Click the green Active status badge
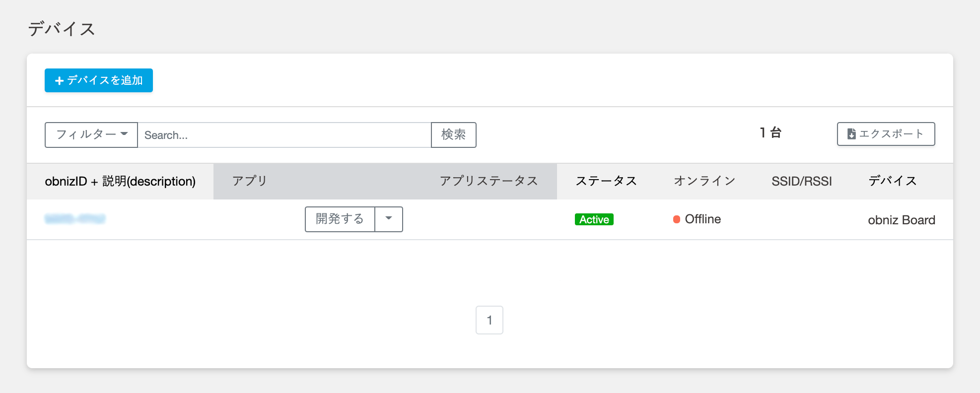 pyautogui.click(x=594, y=219)
